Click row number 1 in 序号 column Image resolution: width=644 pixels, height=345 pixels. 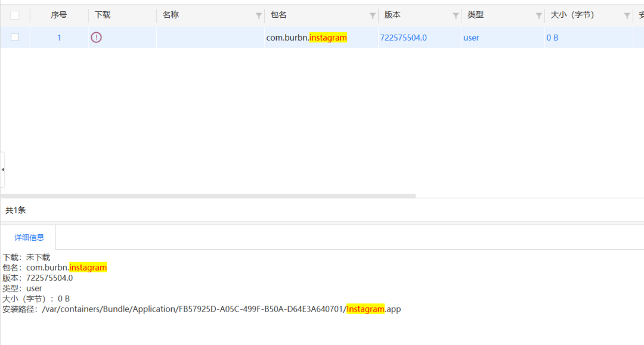pyautogui.click(x=59, y=38)
